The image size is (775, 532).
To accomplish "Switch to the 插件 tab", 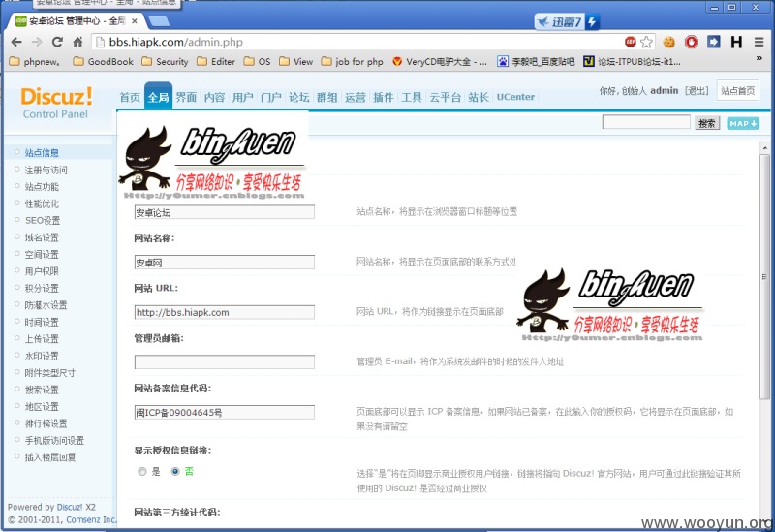I will [x=384, y=98].
